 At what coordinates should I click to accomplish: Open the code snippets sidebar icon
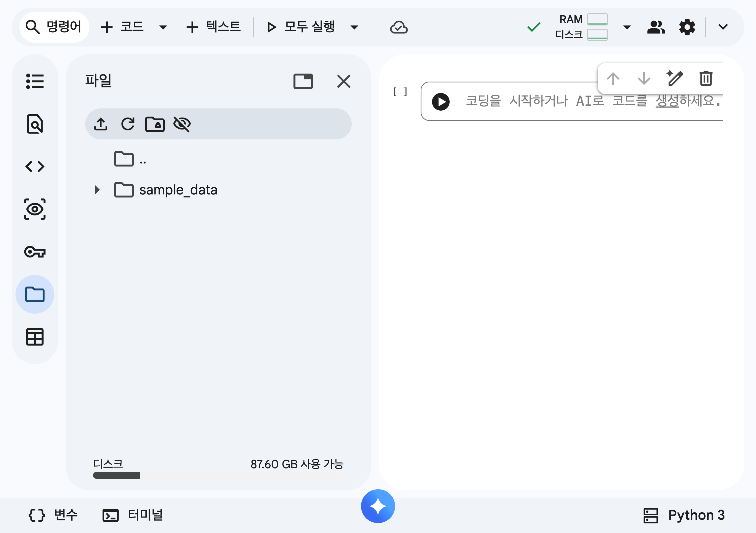pyautogui.click(x=35, y=167)
